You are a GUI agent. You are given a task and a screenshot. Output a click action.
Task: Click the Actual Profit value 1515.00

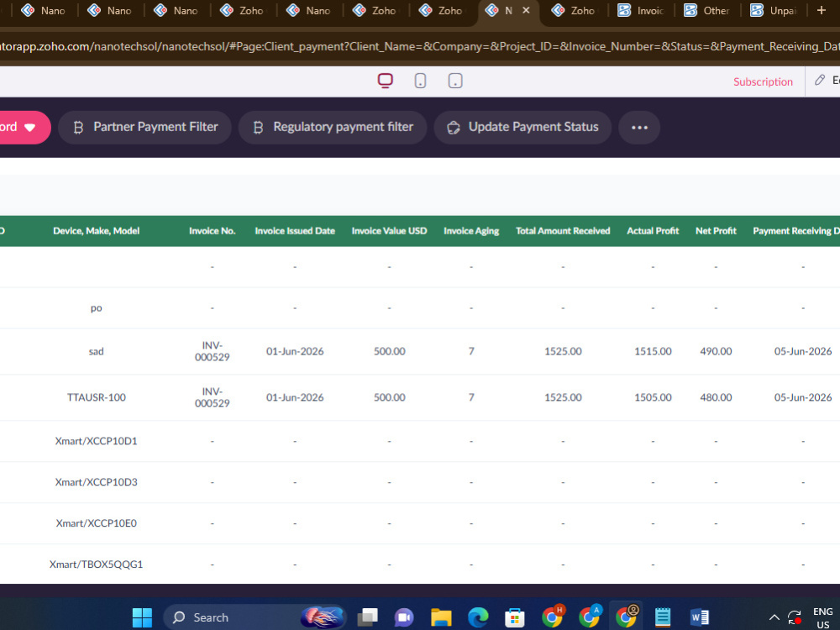[x=653, y=351]
